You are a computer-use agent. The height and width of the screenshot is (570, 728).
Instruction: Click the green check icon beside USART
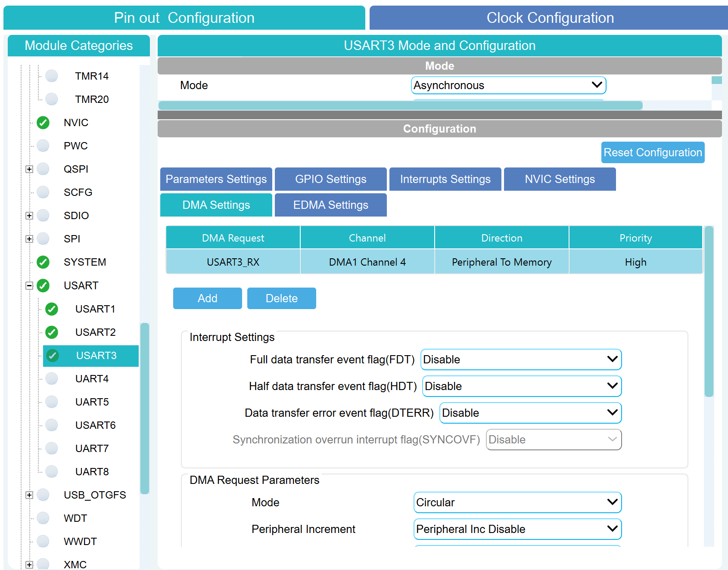point(43,285)
